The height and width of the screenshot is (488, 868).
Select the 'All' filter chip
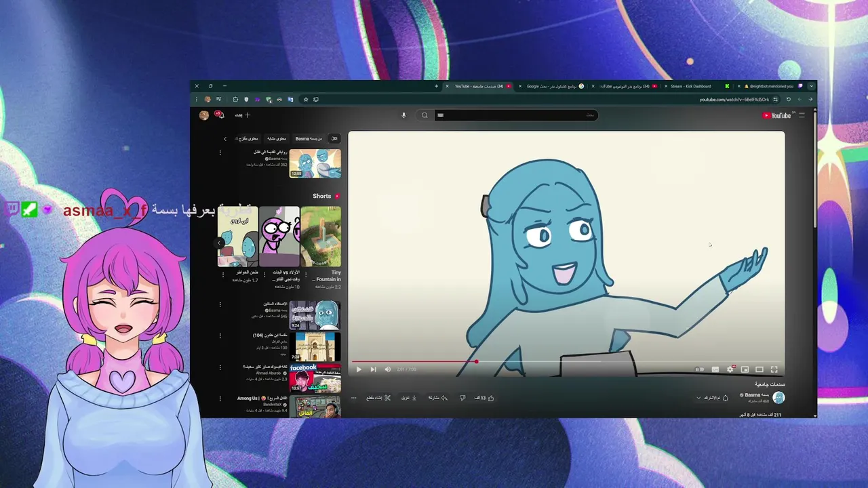334,138
